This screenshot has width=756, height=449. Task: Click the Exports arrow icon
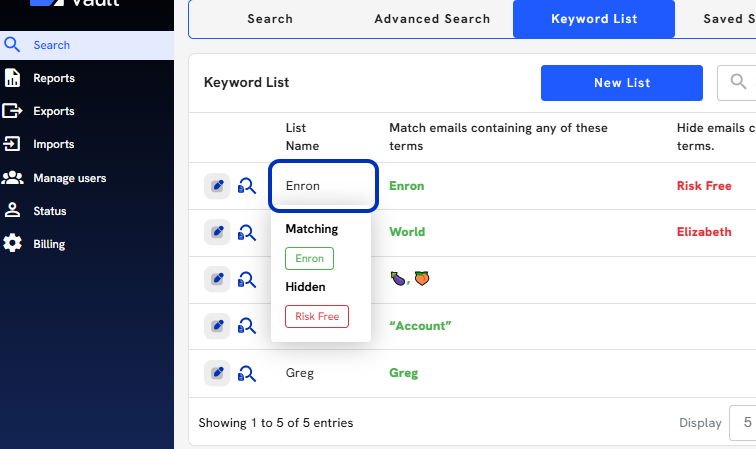(12, 111)
